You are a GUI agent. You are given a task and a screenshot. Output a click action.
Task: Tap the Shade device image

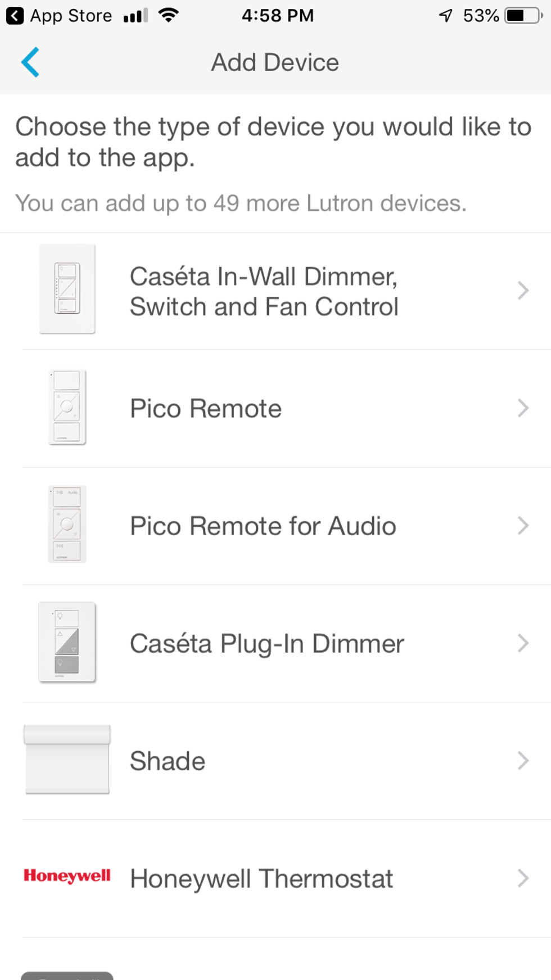(67, 760)
